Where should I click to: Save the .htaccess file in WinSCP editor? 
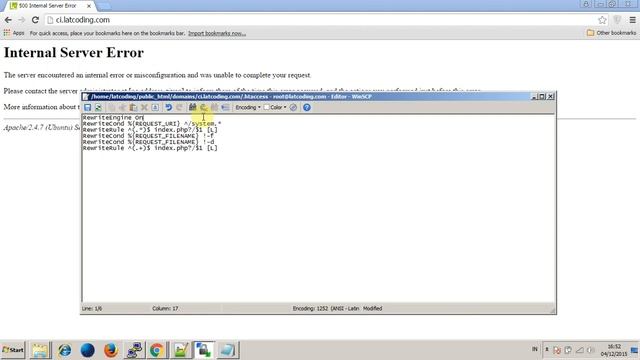tap(87, 107)
